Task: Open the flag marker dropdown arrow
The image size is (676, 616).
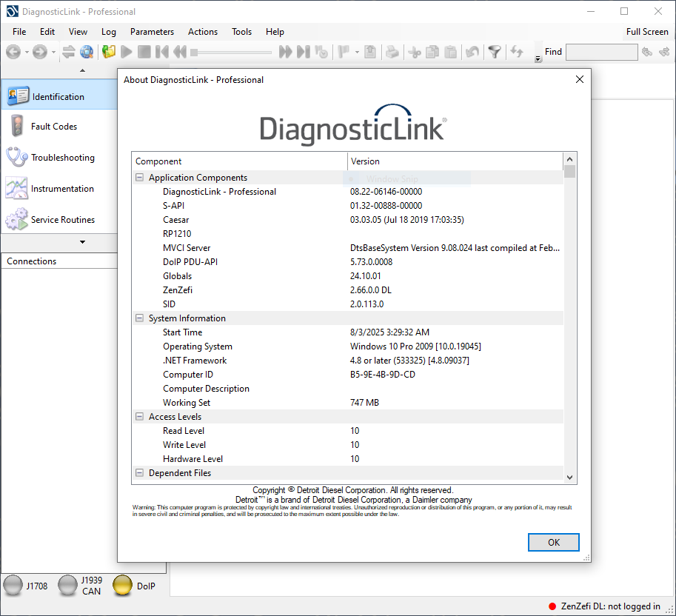Action: pos(357,53)
